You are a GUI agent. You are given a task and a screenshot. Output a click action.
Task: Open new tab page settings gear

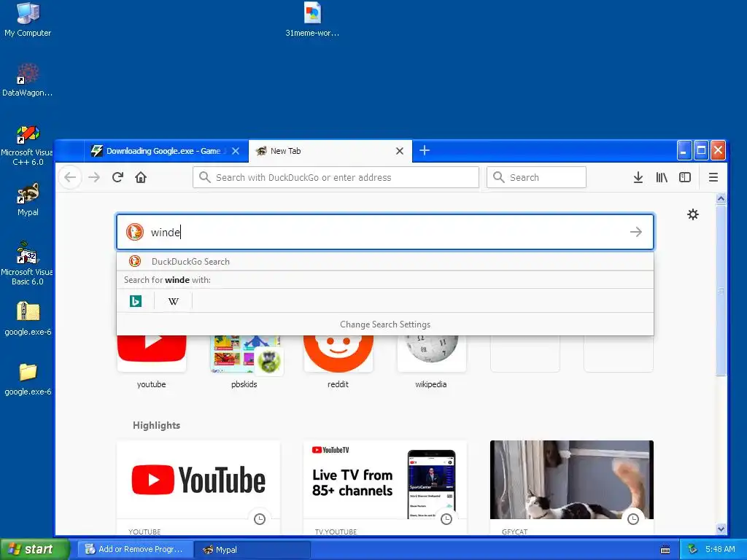(x=693, y=214)
